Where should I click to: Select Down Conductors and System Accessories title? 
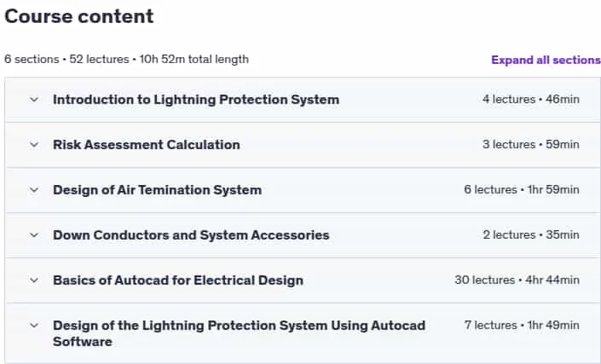pos(191,235)
